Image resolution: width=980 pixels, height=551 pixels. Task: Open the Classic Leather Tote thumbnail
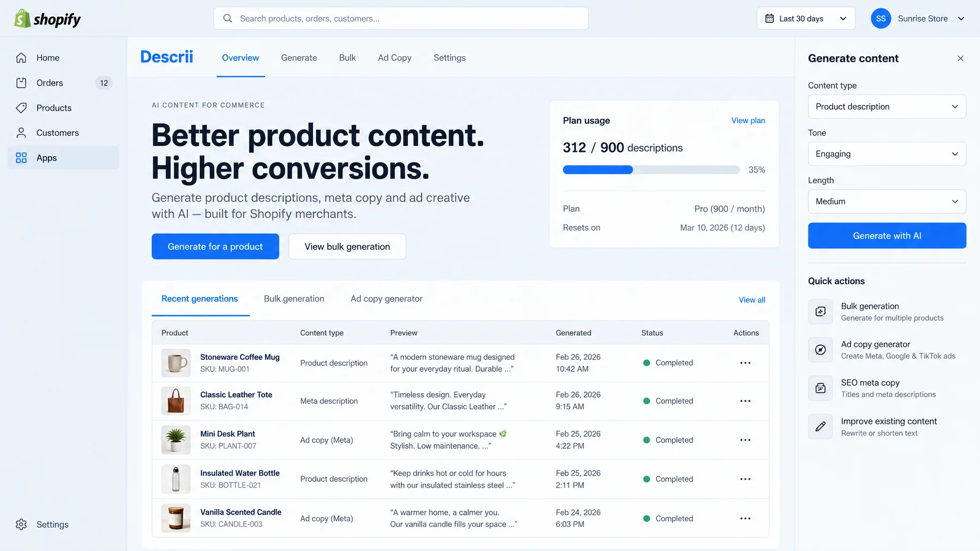coord(176,401)
